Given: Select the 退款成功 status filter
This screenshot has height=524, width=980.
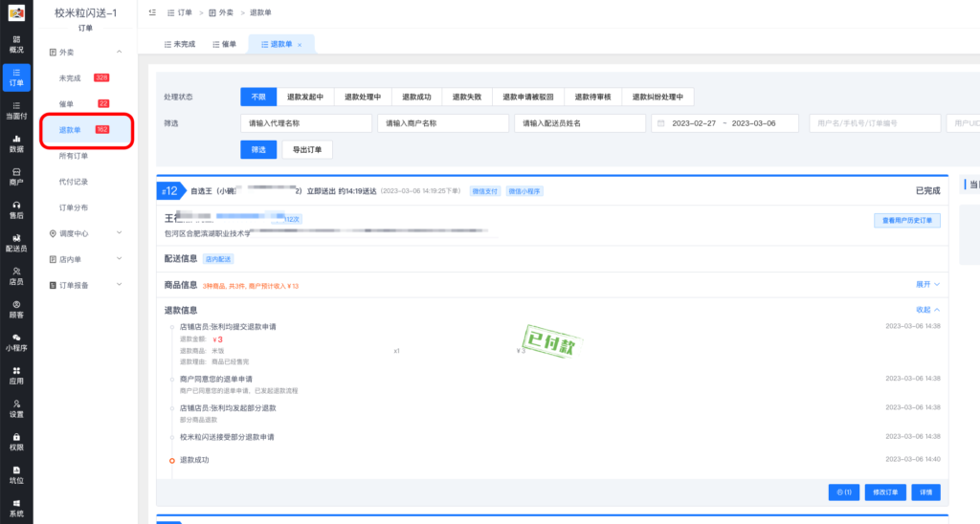Looking at the screenshot, I should pyautogui.click(x=416, y=97).
